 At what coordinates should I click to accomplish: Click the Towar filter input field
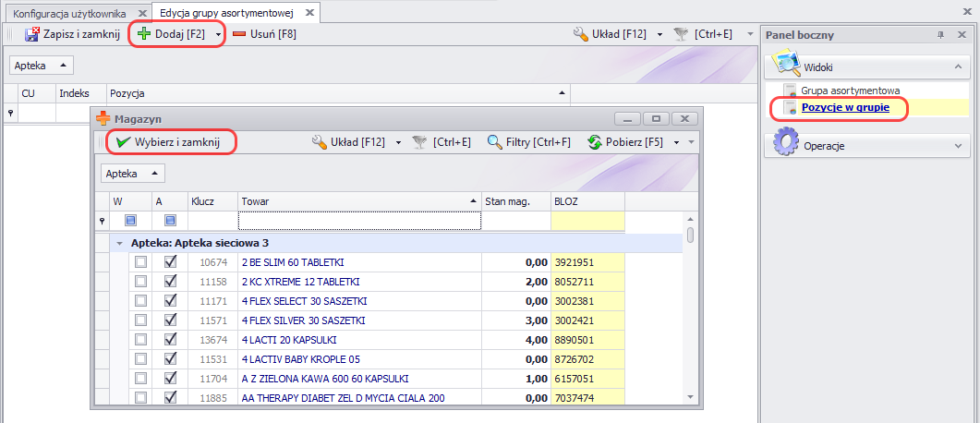tap(359, 221)
